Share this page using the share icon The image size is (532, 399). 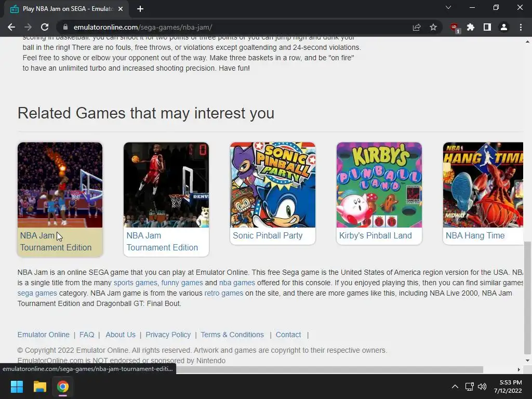[417, 27]
